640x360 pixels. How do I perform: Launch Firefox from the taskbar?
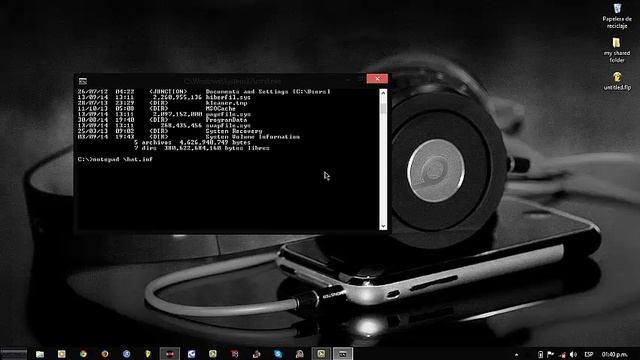[x=105, y=354]
